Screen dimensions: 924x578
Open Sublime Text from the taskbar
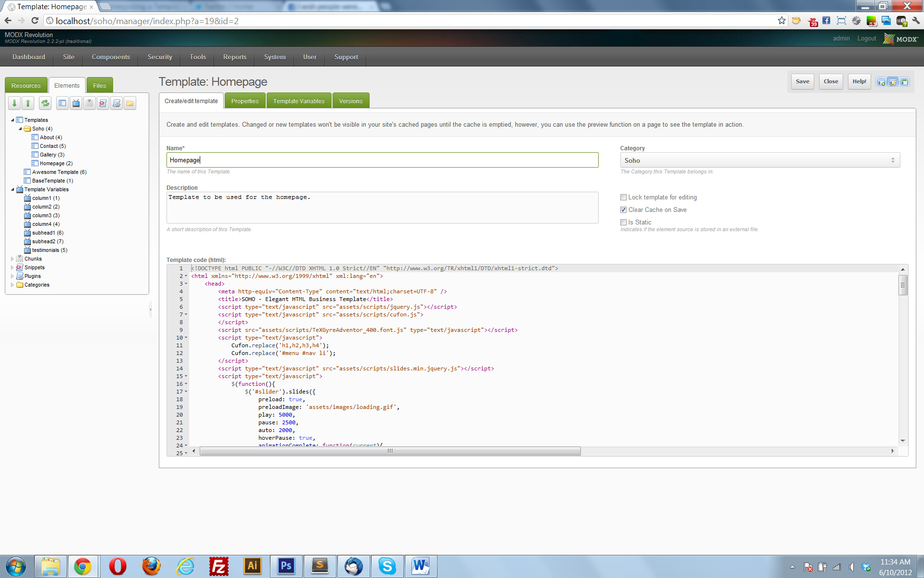(x=320, y=566)
